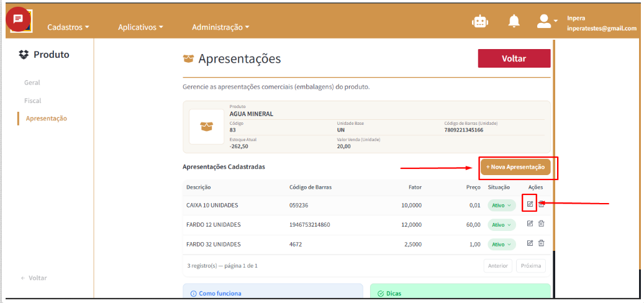Click the ← Voltar link in sidebar
644x303 pixels.
point(34,278)
